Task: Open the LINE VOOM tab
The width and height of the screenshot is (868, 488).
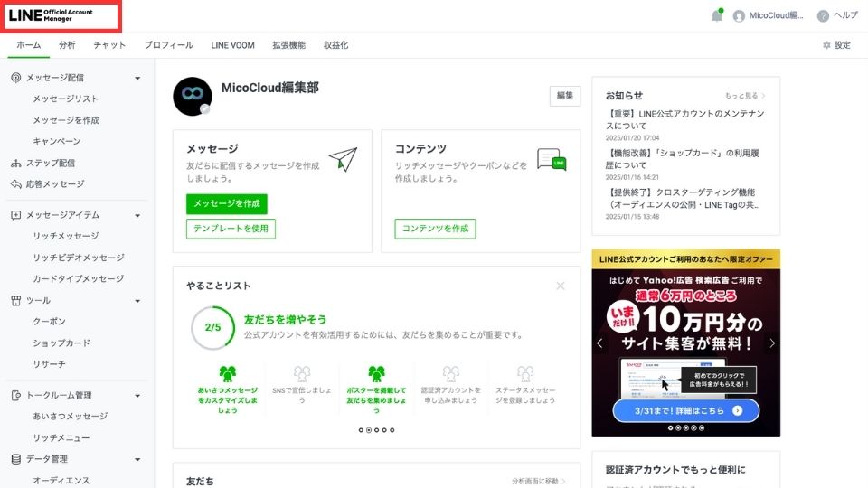Action: [233, 45]
